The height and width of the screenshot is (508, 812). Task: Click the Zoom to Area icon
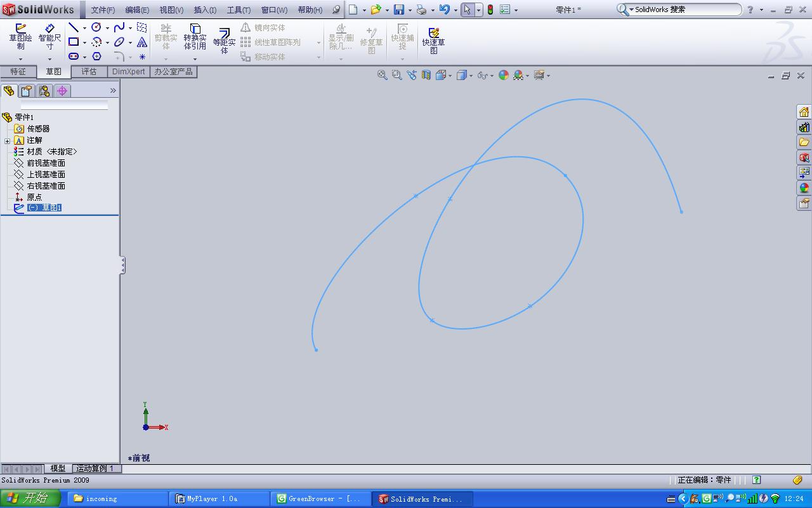(x=397, y=75)
